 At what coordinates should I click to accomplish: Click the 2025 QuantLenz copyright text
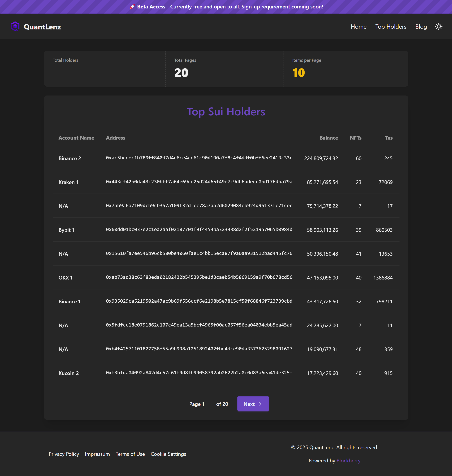coord(335,447)
